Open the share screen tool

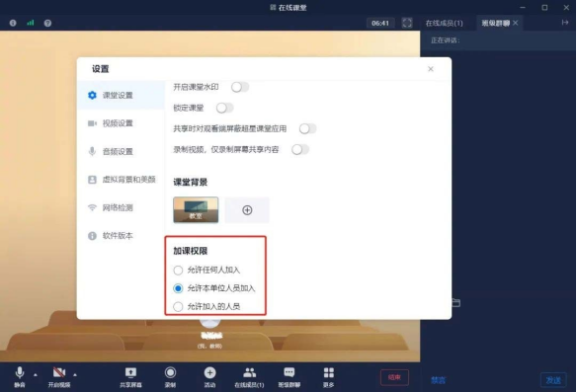coord(130,373)
